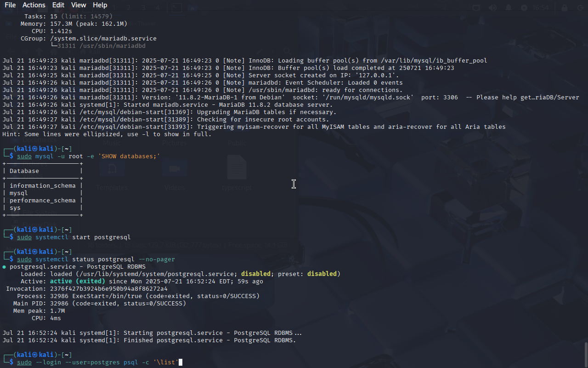This screenshot has width=588, height=368.
Task: Click the green 'active (exited)' status
Action: tap(78, 282)
